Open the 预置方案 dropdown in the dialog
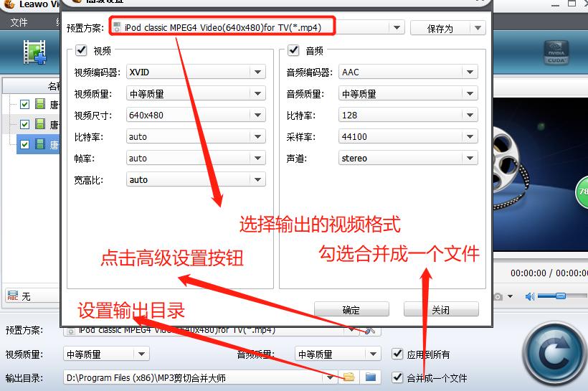The height and width of the screenshot is (391, 588). [397, 28]
